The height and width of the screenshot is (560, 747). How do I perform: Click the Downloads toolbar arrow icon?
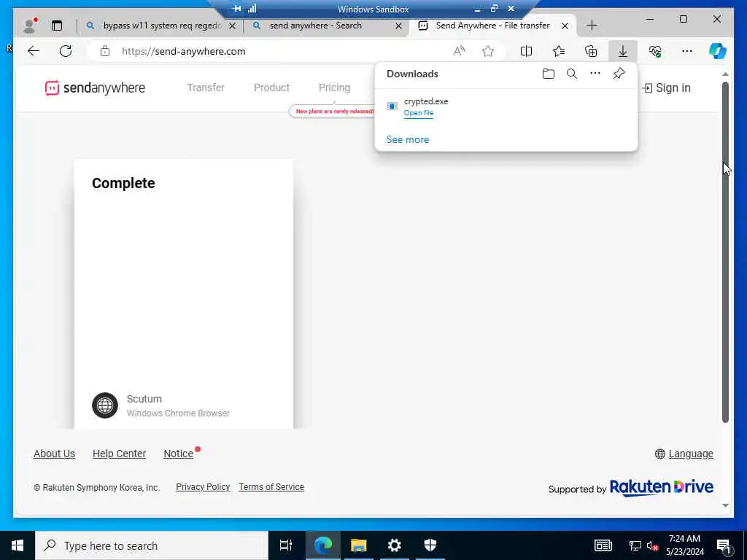(x=623, y=51)
